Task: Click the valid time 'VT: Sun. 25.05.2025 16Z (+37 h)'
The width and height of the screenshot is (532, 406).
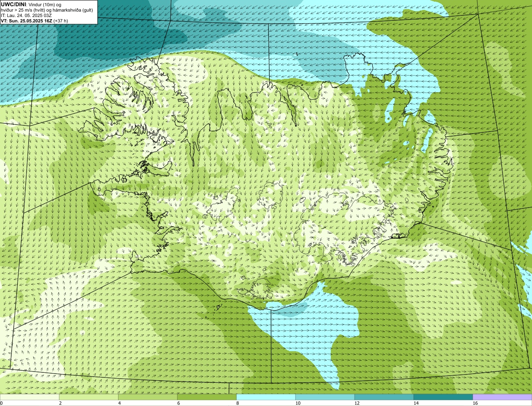Action: coord(34,20)
